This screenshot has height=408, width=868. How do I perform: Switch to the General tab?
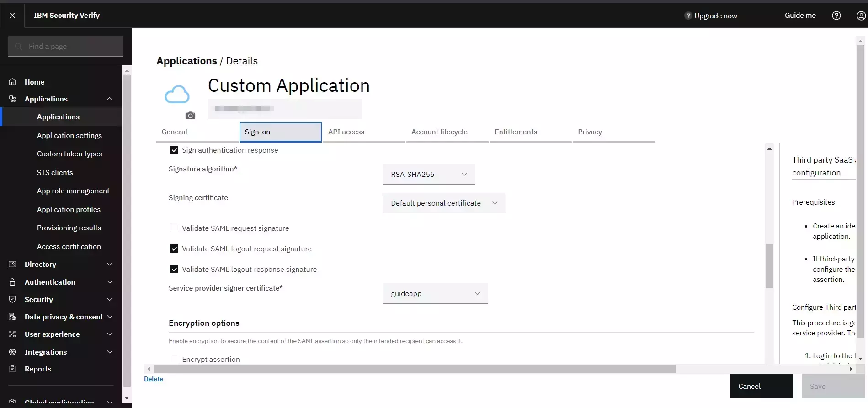pyautogui.click(x=197, y=132)
